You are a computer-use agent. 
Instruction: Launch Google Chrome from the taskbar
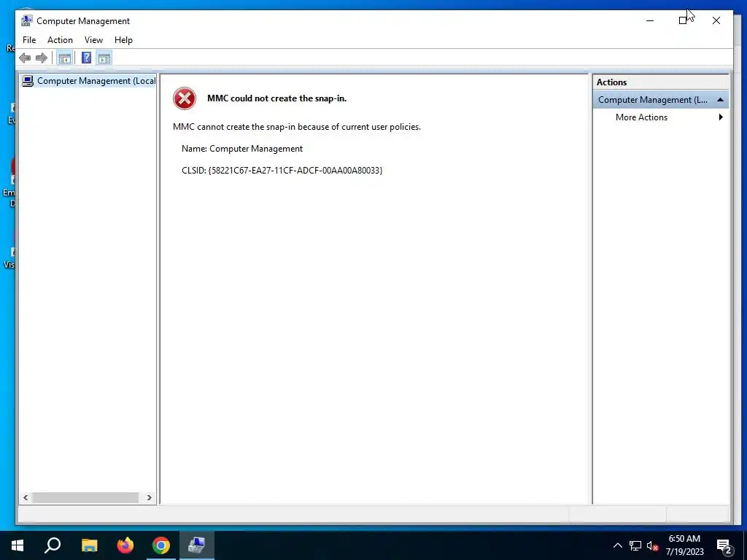coord(161,545)
